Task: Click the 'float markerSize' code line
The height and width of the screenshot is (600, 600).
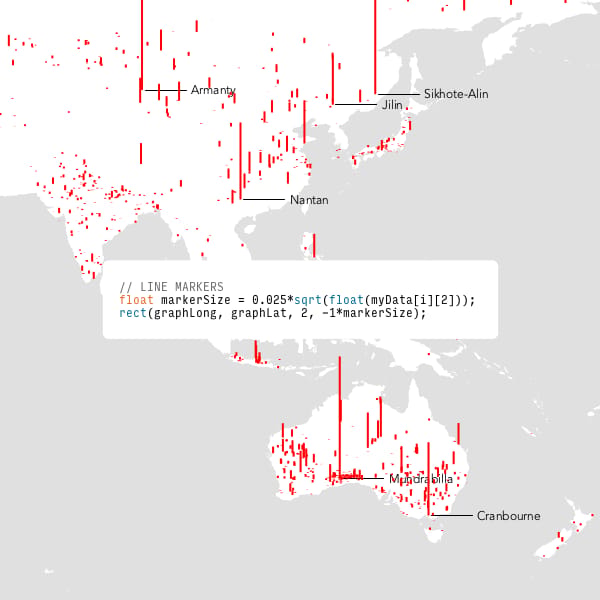Action: [x=297, y=300]
